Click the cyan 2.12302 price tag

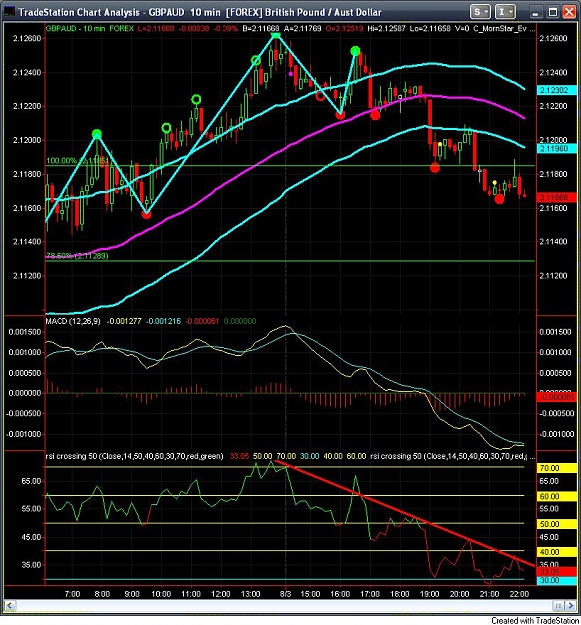point(556,90)
